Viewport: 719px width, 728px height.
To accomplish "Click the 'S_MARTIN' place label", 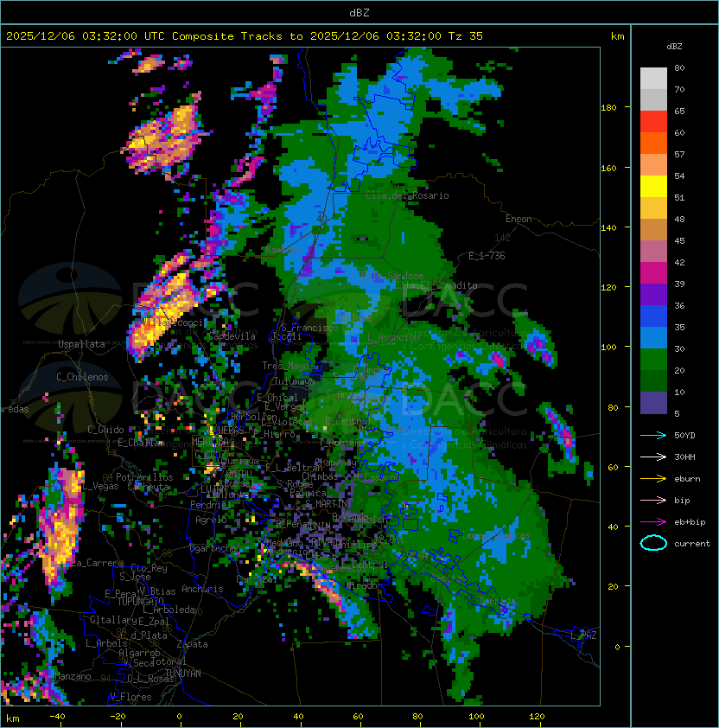I will (327, 504).
